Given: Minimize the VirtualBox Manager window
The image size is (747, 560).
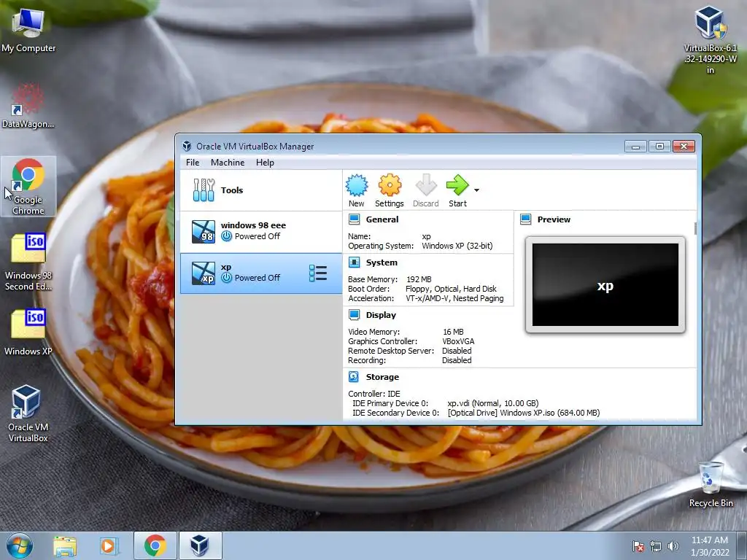Looking at the screenshot, I should click(635, 146).
